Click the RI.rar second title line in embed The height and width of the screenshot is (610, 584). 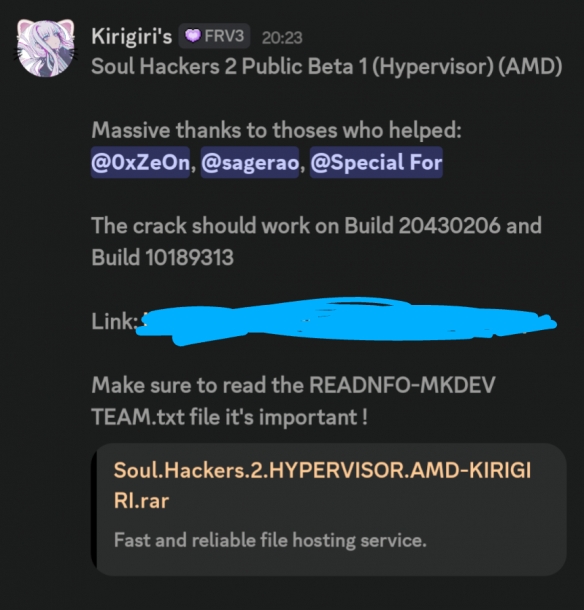[141, 501]
